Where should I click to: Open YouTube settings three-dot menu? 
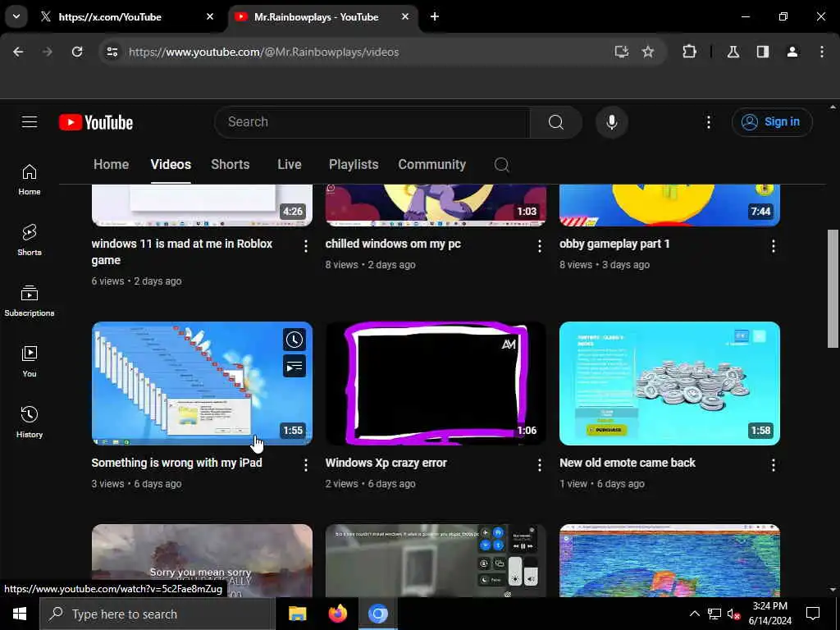point(708,122)
